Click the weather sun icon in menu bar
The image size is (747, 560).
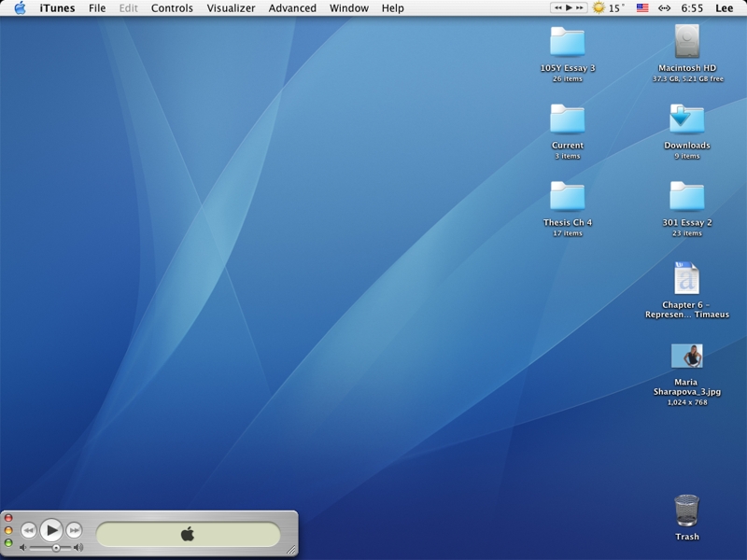599,8
